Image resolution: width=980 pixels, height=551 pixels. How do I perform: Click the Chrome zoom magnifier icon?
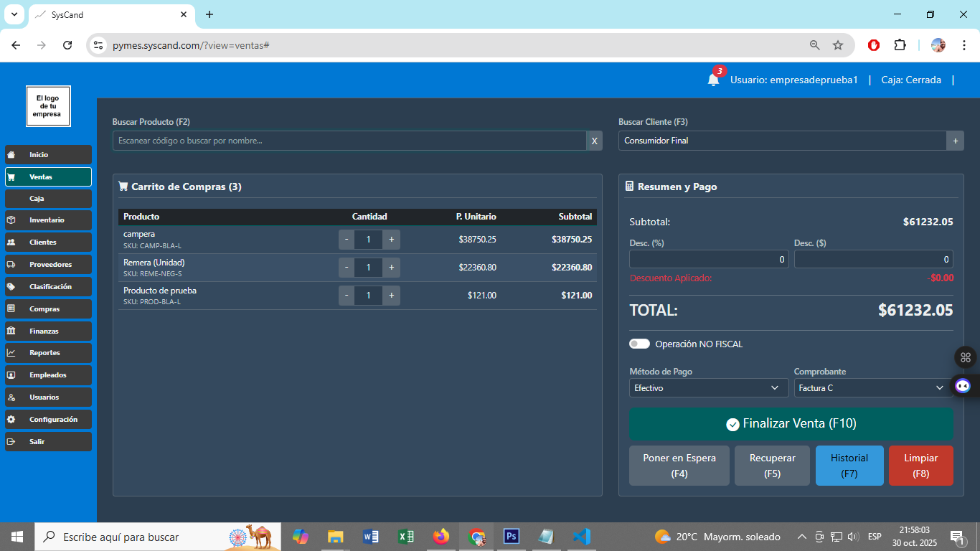815,45
